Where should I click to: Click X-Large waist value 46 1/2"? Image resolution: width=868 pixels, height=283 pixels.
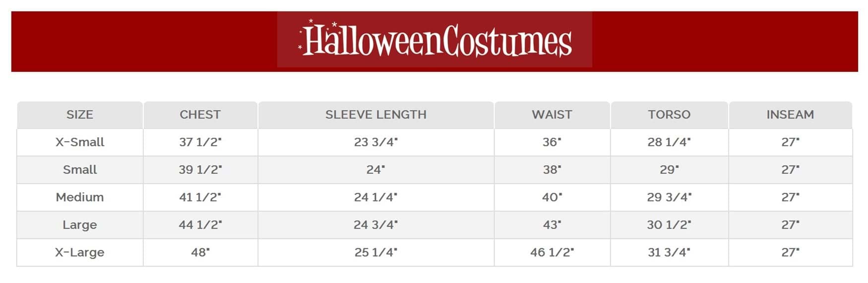coord(552,252)
